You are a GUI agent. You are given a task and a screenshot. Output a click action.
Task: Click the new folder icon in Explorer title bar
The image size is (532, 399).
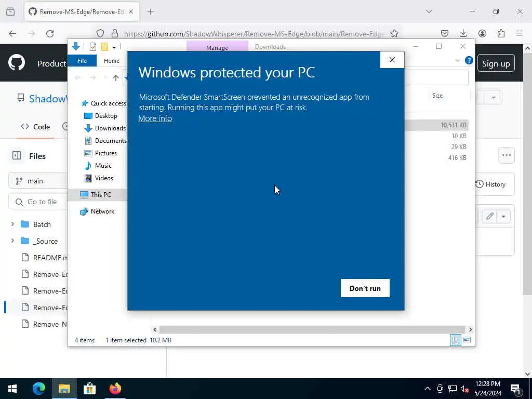coord(104,47)
